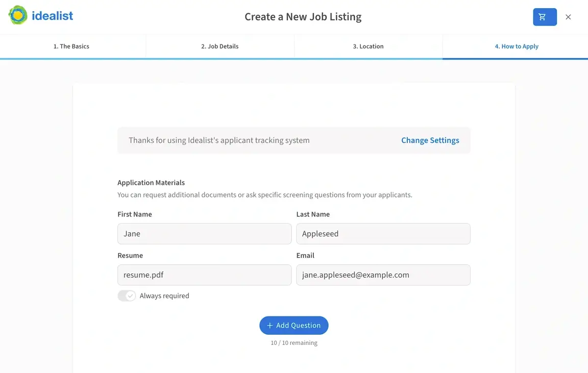The width and height of the screenshot is (588, 373).
Task: Click the First Name input showing Jane
Action: (x=204, y=233)
